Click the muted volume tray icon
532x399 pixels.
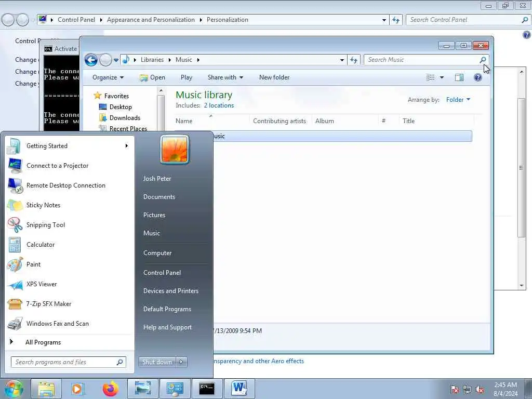(480, 390)
